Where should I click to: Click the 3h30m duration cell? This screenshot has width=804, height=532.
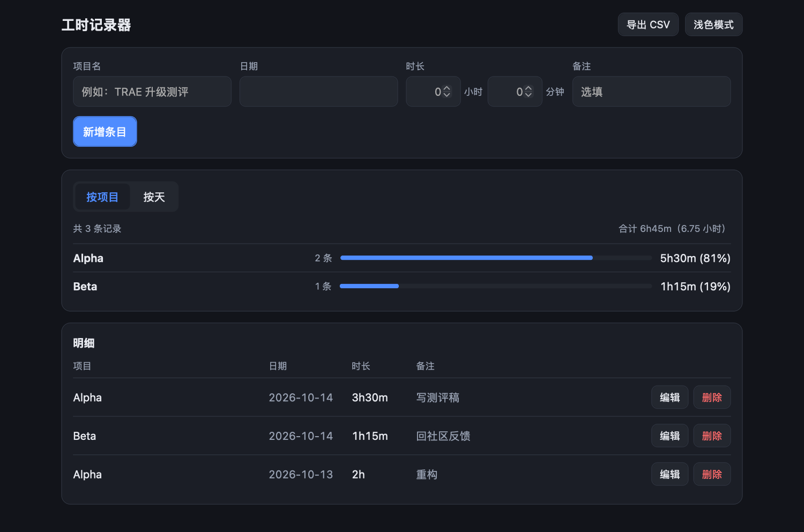370,398
